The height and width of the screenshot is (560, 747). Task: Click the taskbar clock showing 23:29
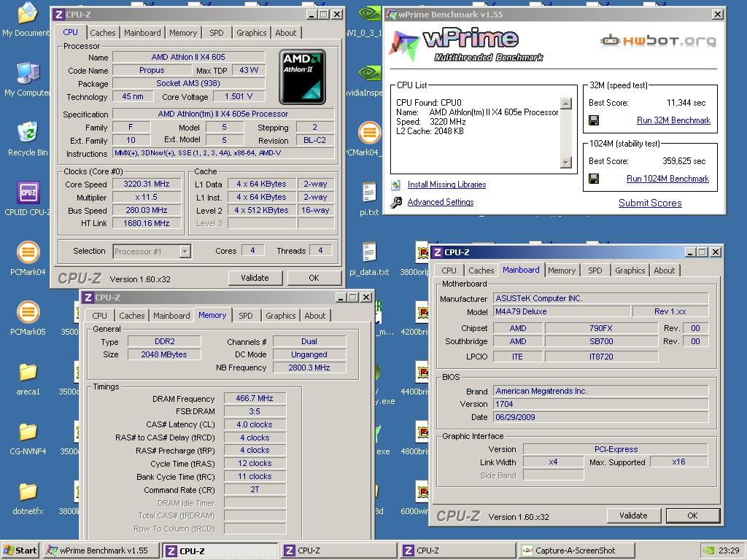coord(729,551)
